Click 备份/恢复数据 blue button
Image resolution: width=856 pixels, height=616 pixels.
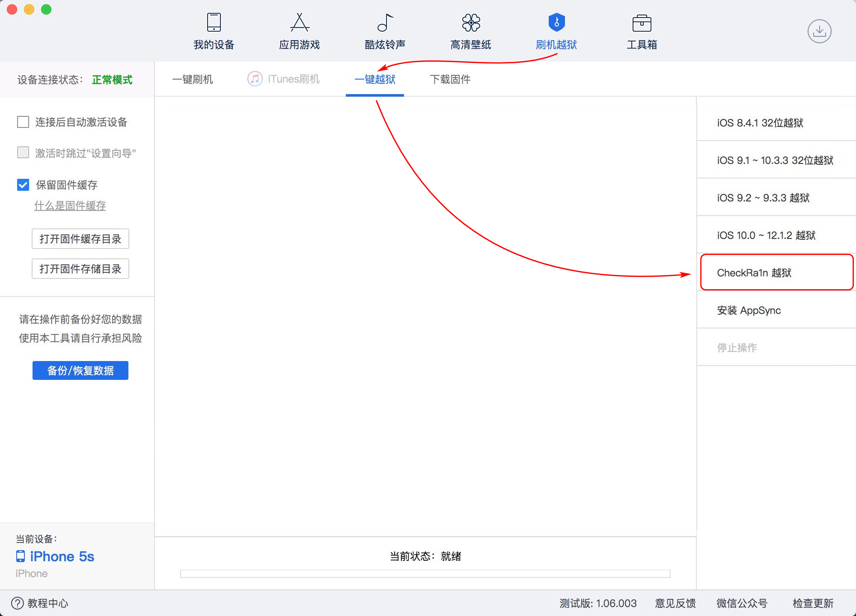point(80,370)
